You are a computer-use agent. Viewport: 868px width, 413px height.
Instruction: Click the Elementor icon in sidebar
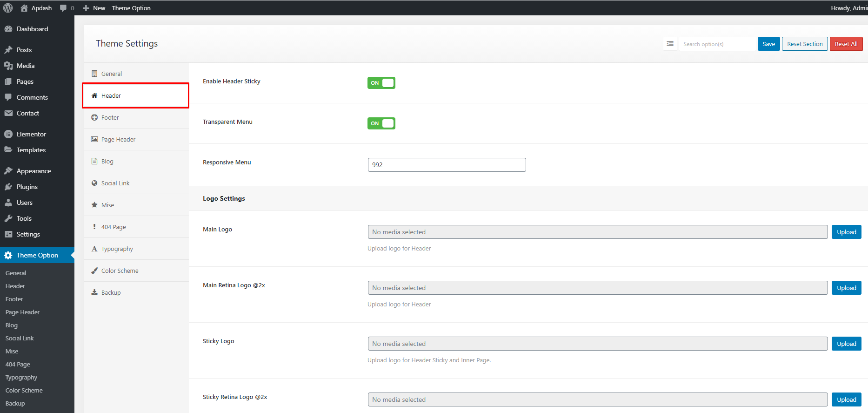8,134
